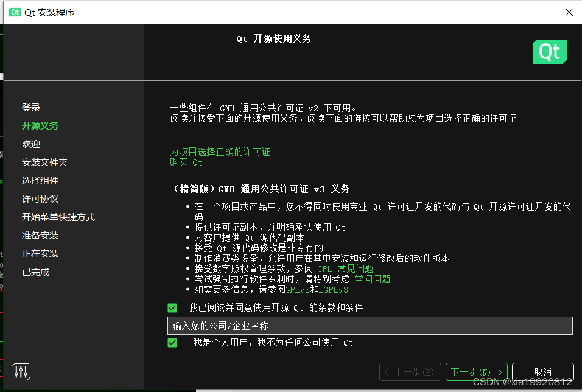Click the Qt icon in title bar
The width and height of the screenshot is (582, 392).
[x=15, y=12]
